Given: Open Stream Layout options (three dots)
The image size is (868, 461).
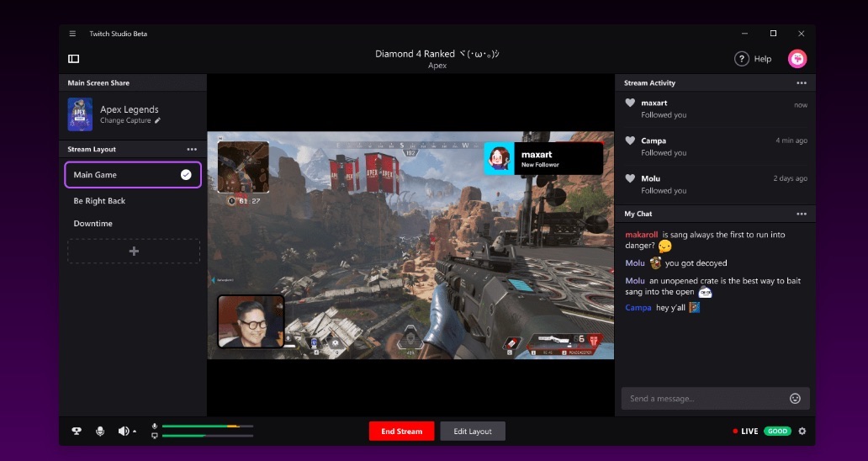Looking at the screenshot, I should tap(192, 150).
